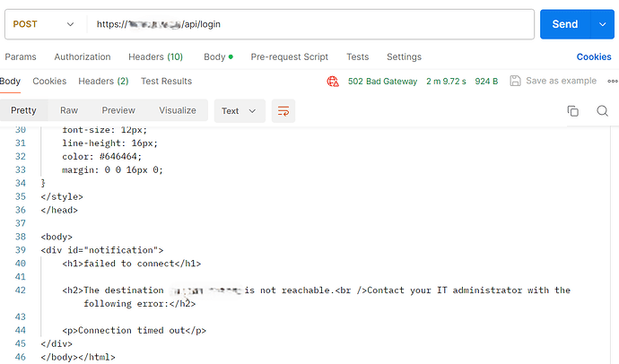Viewport: 619px width, 364px height.
Task: Open the Authorization tab
Action: tap(83, 56)
